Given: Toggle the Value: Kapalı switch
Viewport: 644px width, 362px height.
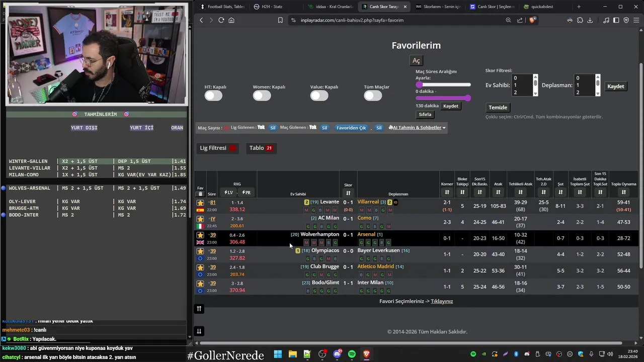Looking at the screenshot, I should pos(319,96).
